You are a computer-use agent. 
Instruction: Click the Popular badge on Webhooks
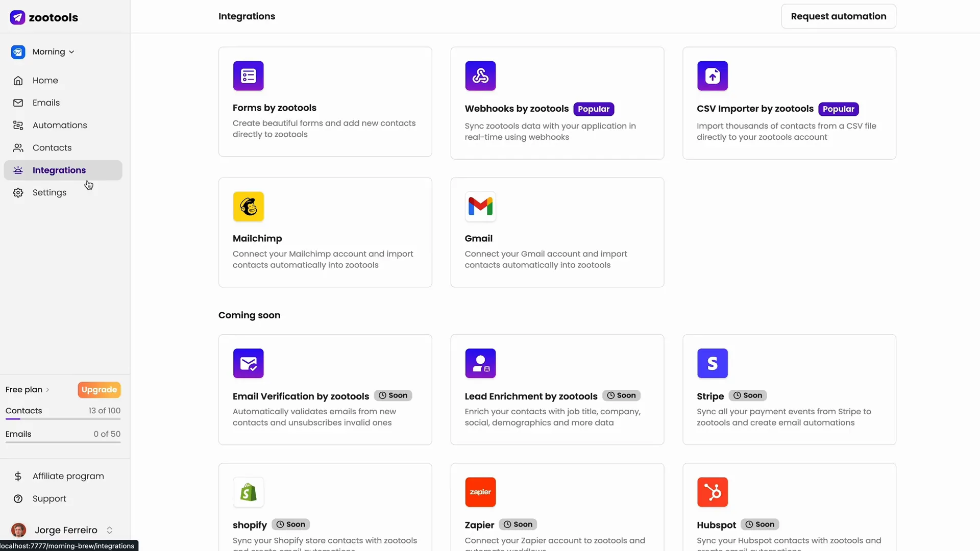pos(594,109)
